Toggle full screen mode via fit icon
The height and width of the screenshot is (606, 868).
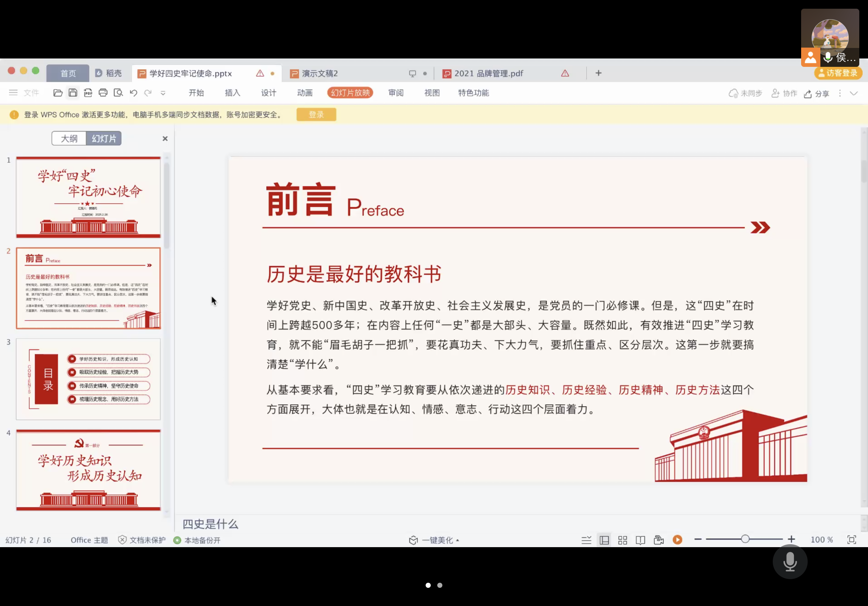852,540
